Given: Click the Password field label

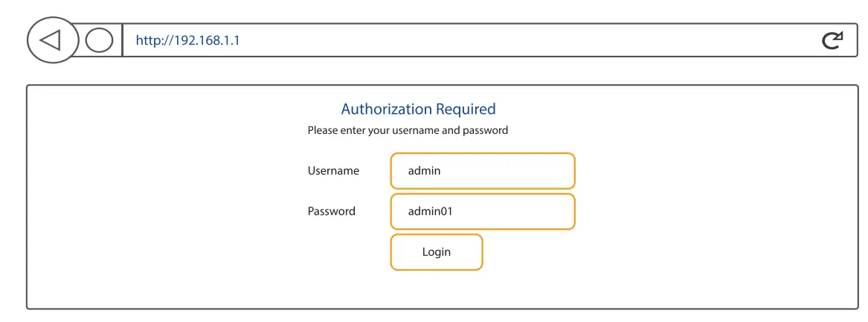Looking at the screenshot, I should click(332, 211).
